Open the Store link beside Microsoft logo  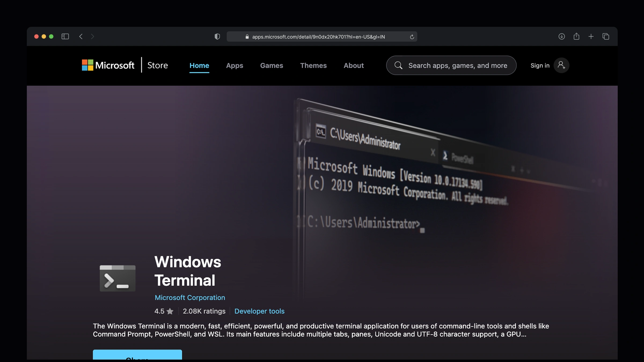tap(158, 65)
